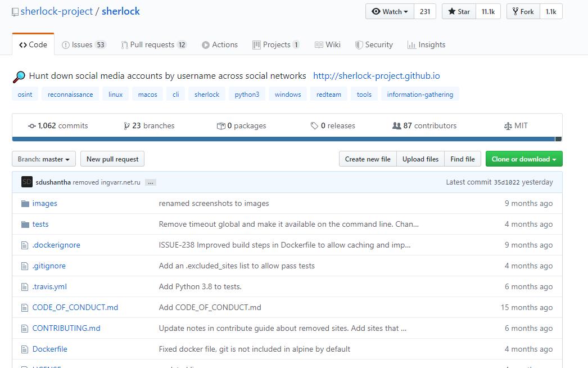Expand the commit message ellipsis
The height and width of the screenshot is (368, 588).
(x=150, y=182)
